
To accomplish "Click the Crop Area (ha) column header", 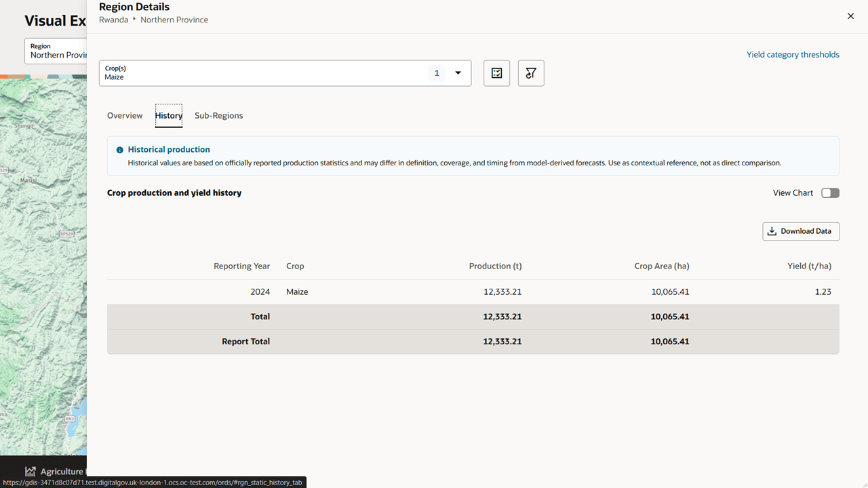I will click(x=662, y=266).
